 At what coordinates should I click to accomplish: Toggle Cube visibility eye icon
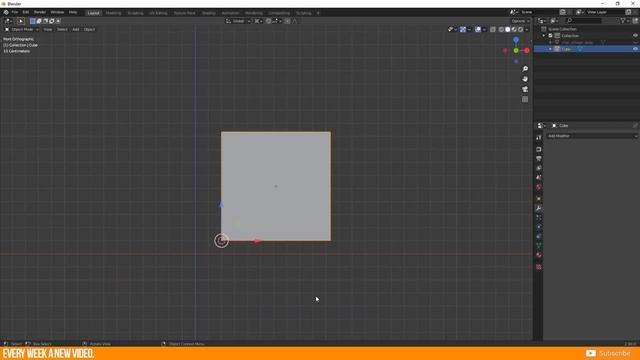[x=635, y=49]
